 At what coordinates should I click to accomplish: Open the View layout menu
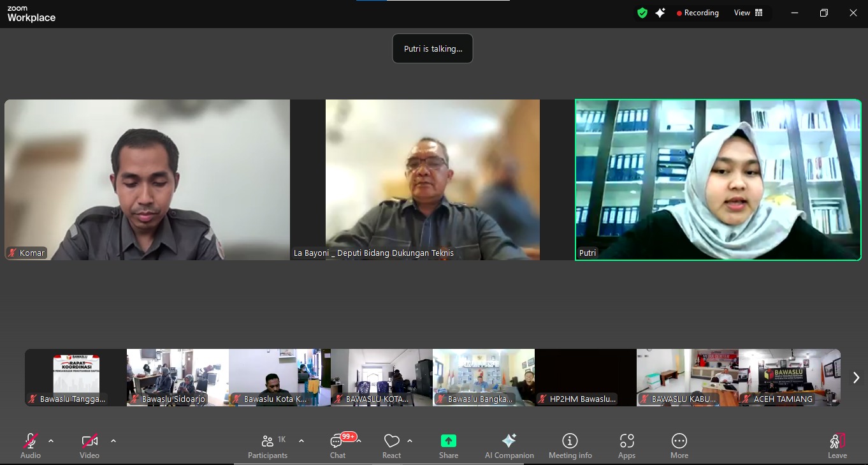(x=748, y=13)
